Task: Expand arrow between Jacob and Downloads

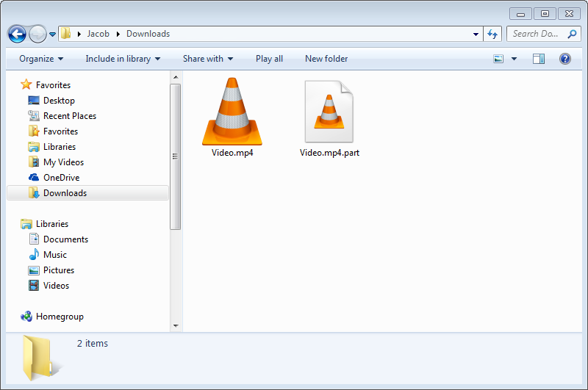Action: [x=118, y=34]
